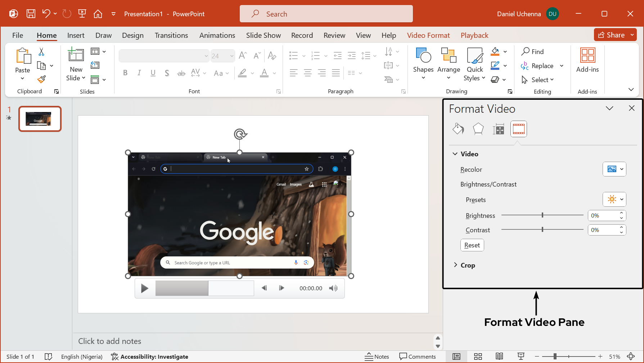644x363 pixels.
Task: Open Size & Properties tab icon
Action: point(498,129)
